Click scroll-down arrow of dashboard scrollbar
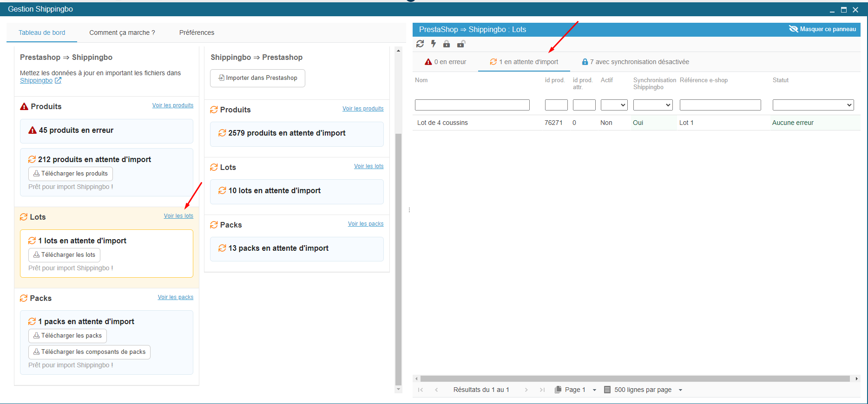The image size is (868, 404). coord(398,389)
